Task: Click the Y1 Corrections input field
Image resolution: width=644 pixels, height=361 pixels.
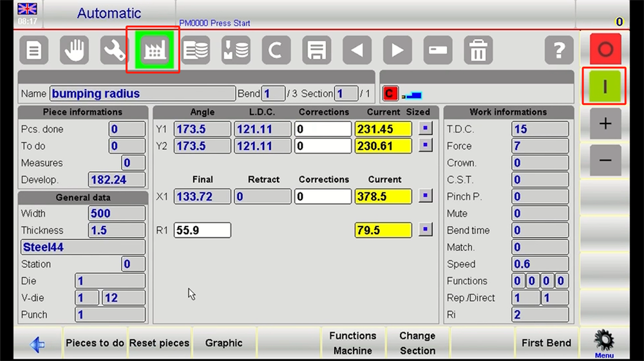Action: (x=323, y=129)
